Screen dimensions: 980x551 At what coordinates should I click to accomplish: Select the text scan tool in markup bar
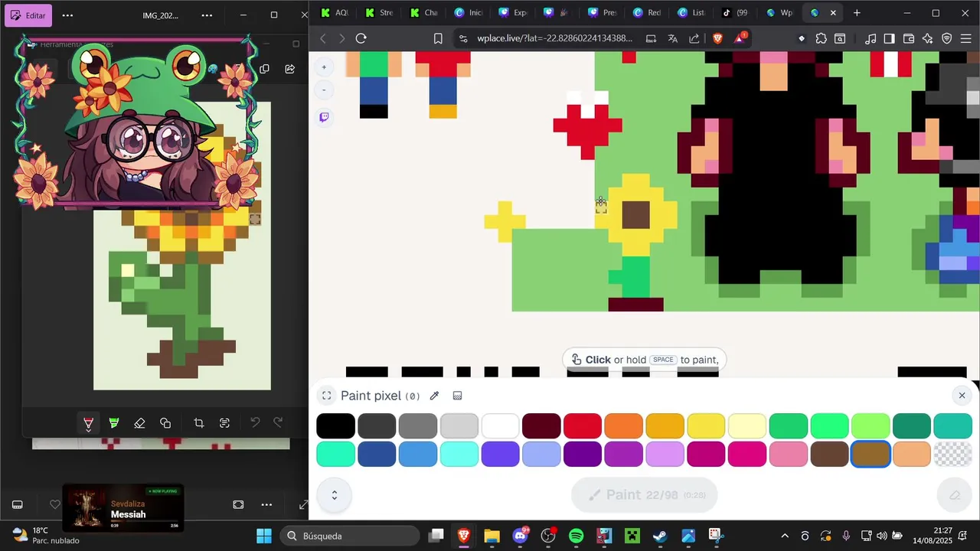point(224,423)
